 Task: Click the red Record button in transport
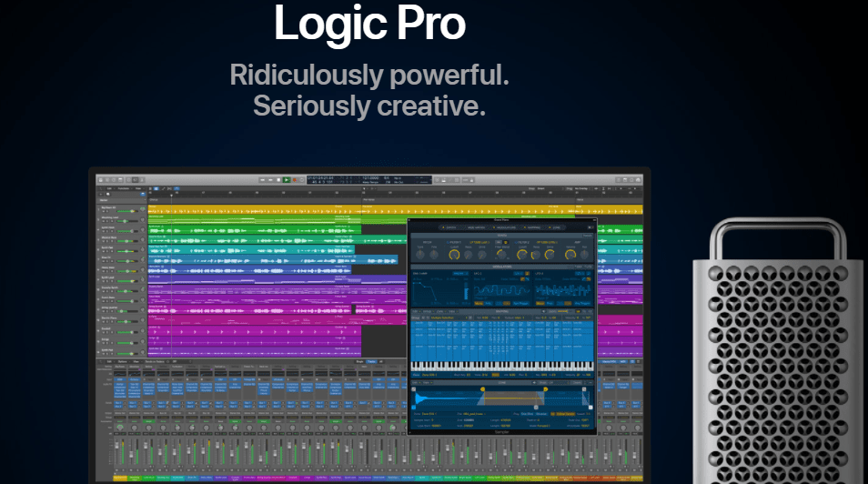tap(295, 180)
